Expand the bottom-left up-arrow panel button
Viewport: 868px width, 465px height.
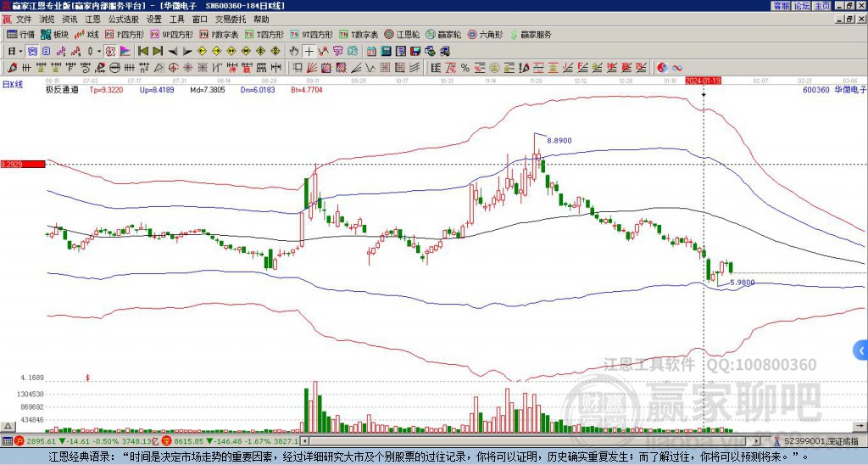pos(8,426)
